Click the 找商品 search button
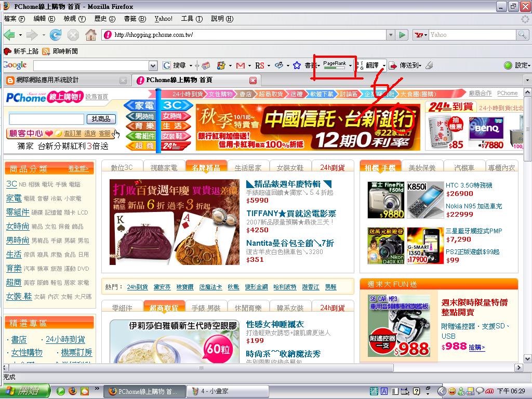 coord(101,119)
